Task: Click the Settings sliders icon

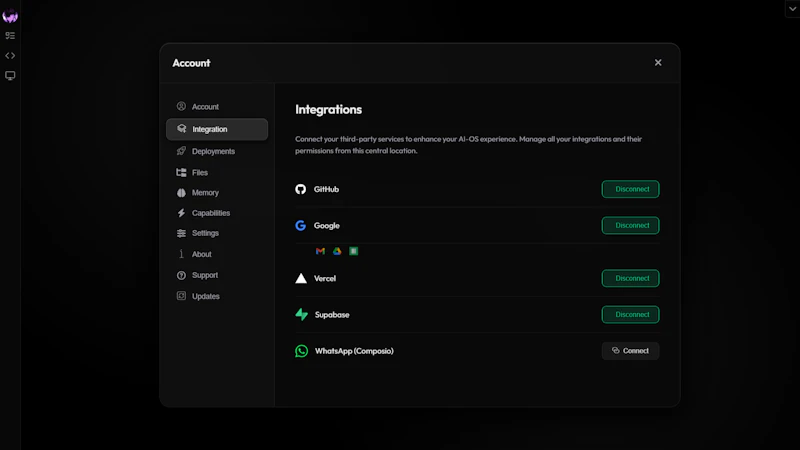Action: [181, 233]
